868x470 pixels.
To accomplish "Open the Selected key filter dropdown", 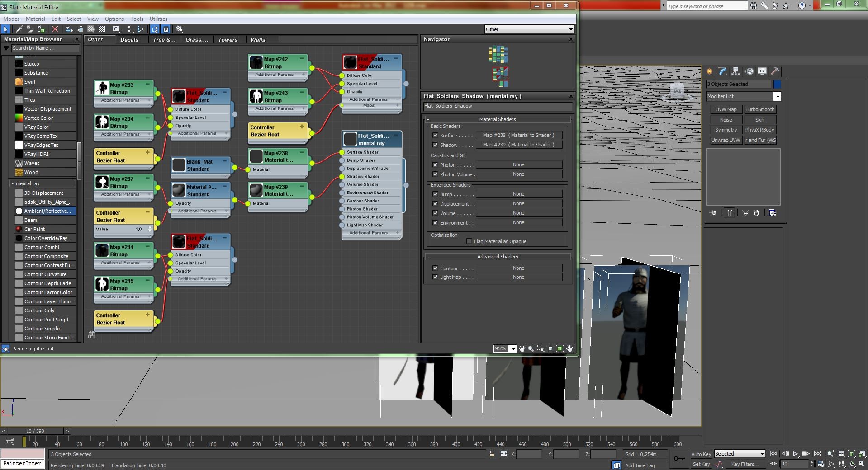I will (x=739, y=454).
